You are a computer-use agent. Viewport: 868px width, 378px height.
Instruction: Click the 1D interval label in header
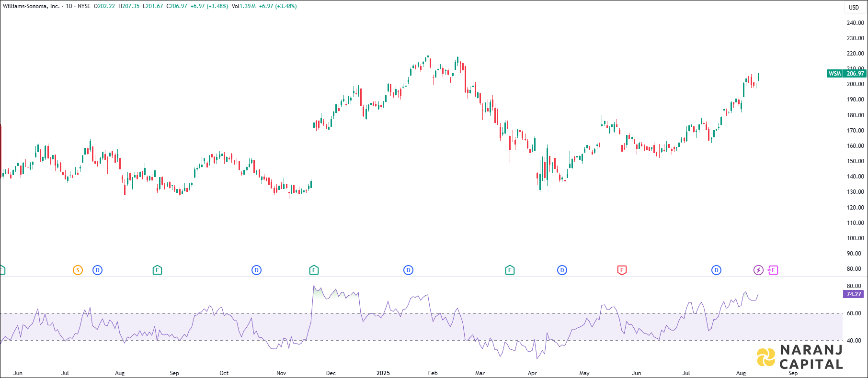pyautogui.click(x=69, y=6)
